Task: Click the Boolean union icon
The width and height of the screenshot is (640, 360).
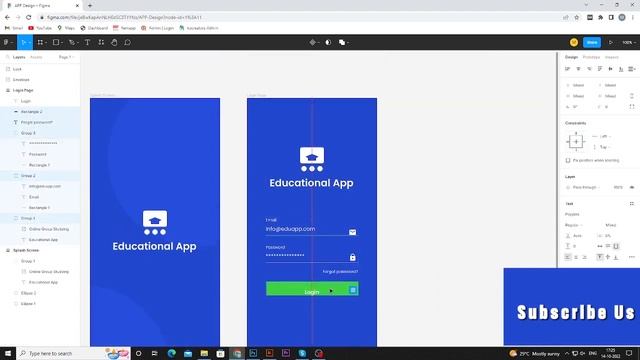Action: click(342, 42)
